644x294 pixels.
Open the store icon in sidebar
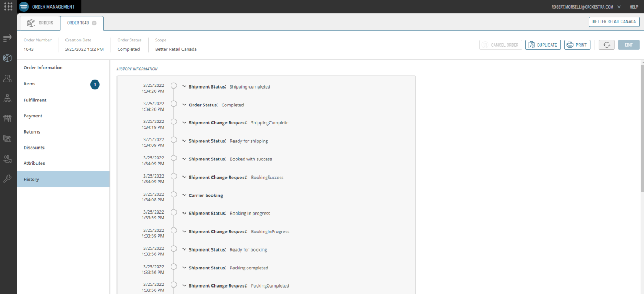8,119
